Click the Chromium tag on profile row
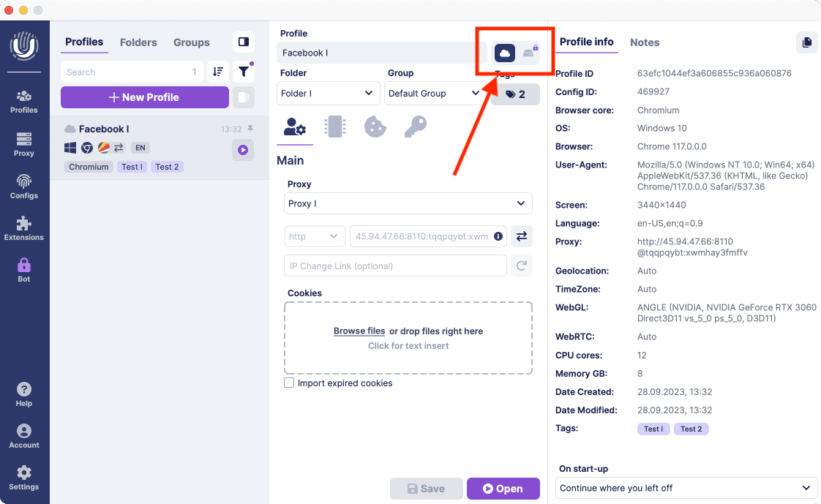 89,167
